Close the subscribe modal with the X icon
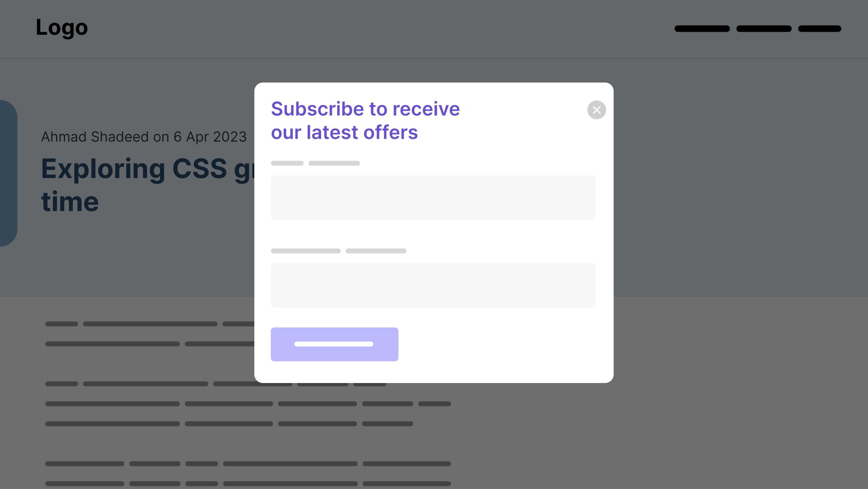Image resolution: width=868 pixels, height=489 pixels. [x=597, y=110]
